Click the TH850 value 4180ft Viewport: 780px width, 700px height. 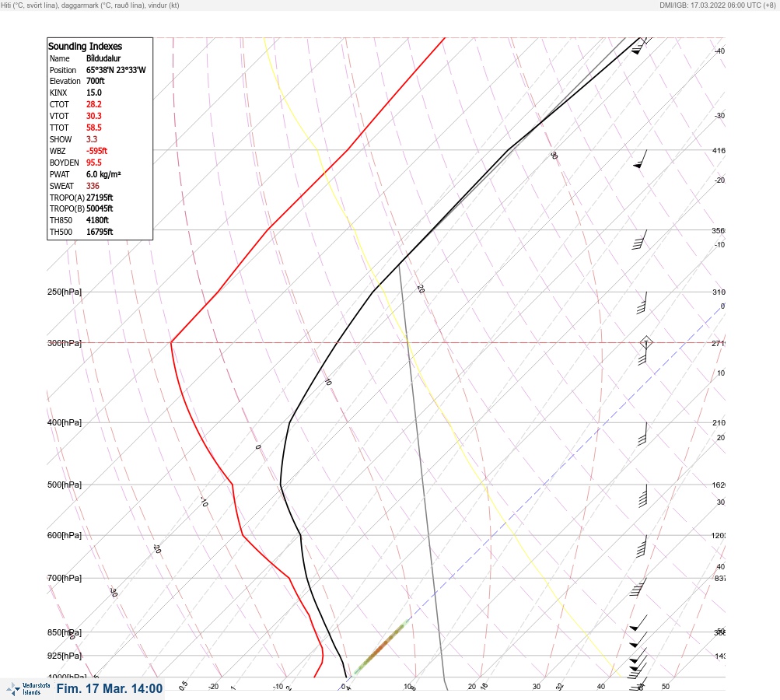click(97, 220)
